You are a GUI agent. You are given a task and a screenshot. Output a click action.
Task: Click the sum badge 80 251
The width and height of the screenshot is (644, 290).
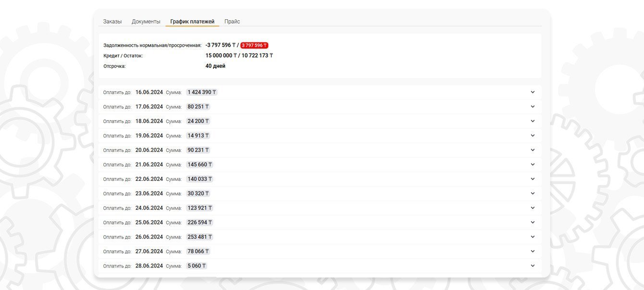pyautogui.click(x=198, y=106)
